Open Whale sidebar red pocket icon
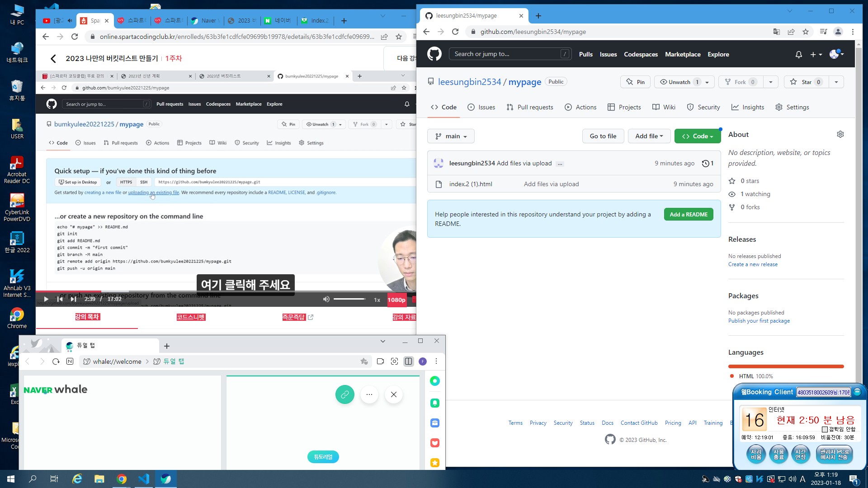The height and width of the screenshot is (488, 868). coord(435,443)
